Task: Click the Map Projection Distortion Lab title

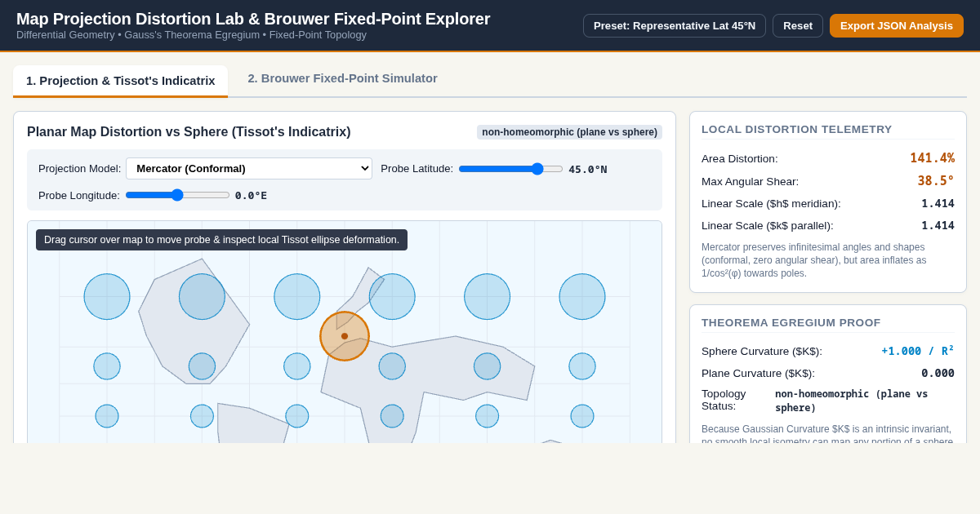Action: click(253, 19)
